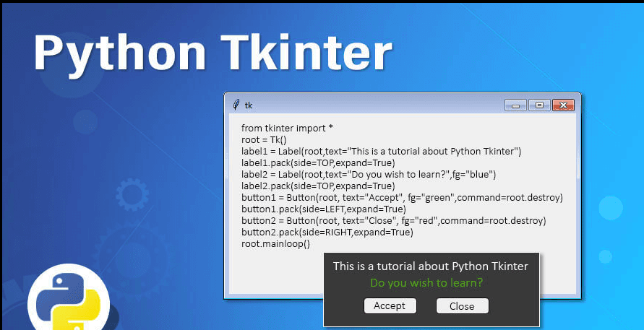Click the "button2.pack(side=RIGHT" code line
The width and height of the screenshot is (644, 330).
click(x=327, y=232)
